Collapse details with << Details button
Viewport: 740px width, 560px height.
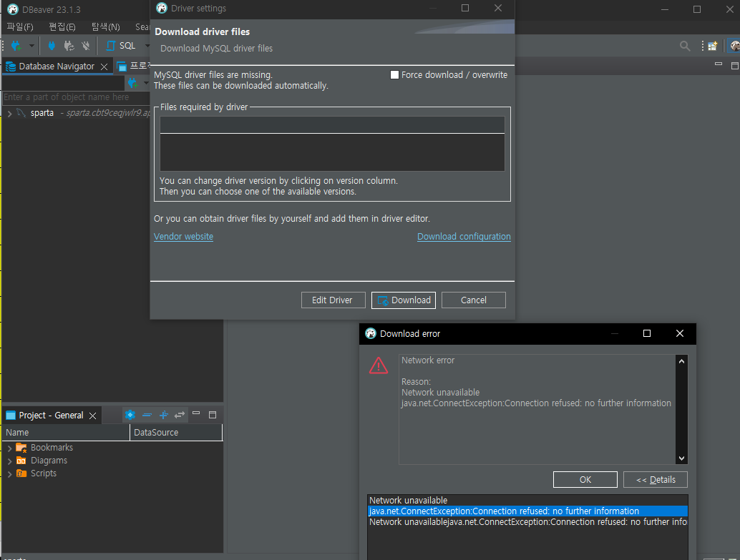click(656, 480)
